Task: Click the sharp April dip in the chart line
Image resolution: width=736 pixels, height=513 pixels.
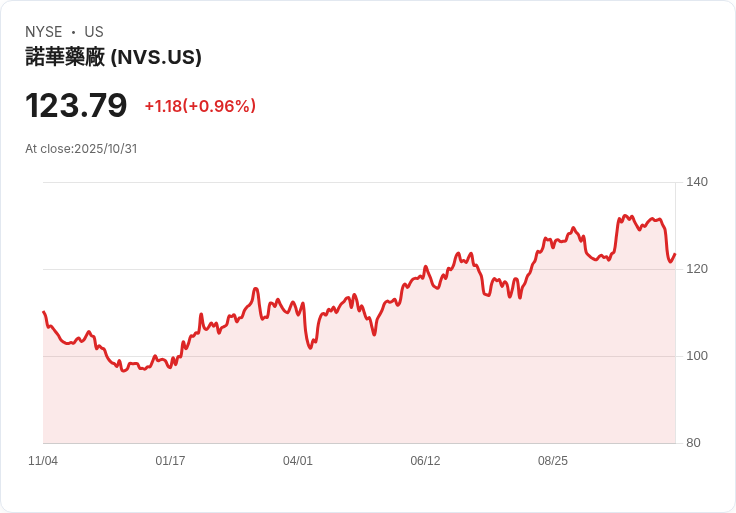Action: click(310, 348)
